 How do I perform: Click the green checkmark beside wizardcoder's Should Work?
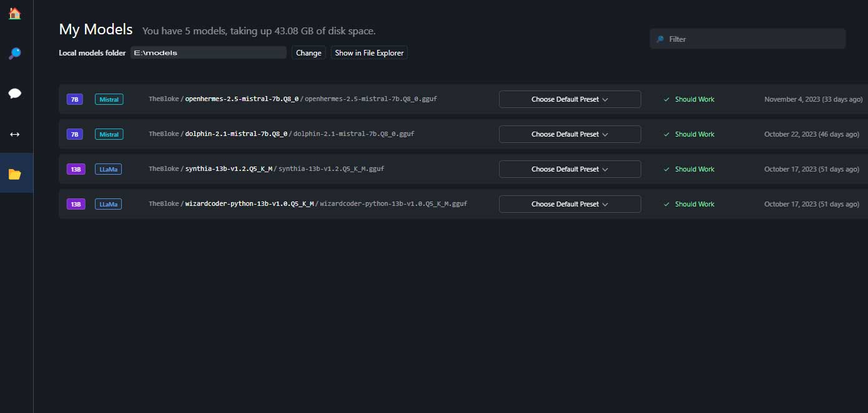(666, 203)
